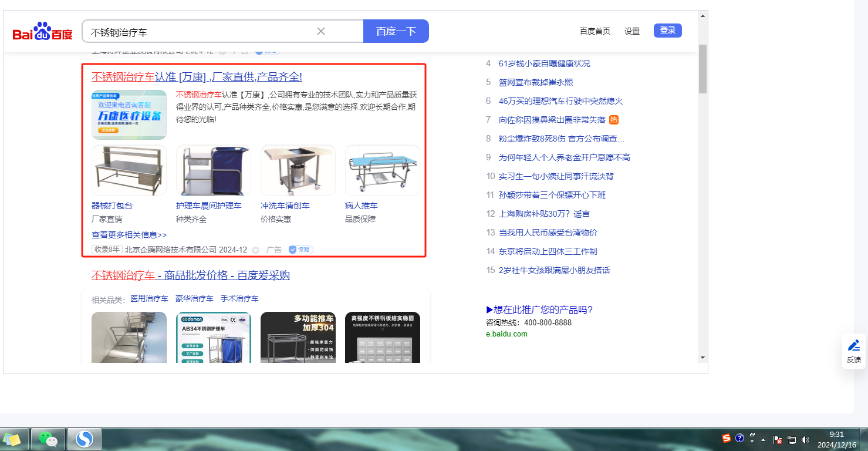Viewport: 868px width, 451px height.
Task: Select related category 医用治疗车
Action: pos(149,298)
